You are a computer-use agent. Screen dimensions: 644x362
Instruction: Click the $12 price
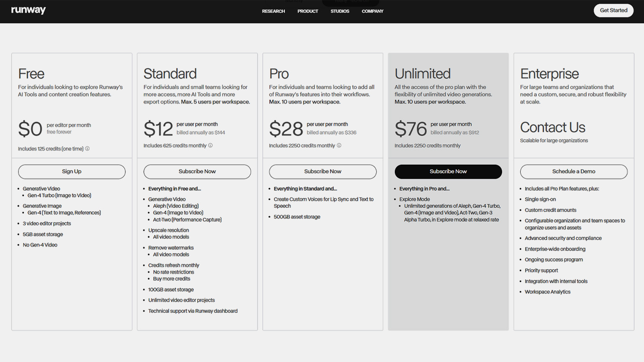pyautogui.click(x=158, y=129)
